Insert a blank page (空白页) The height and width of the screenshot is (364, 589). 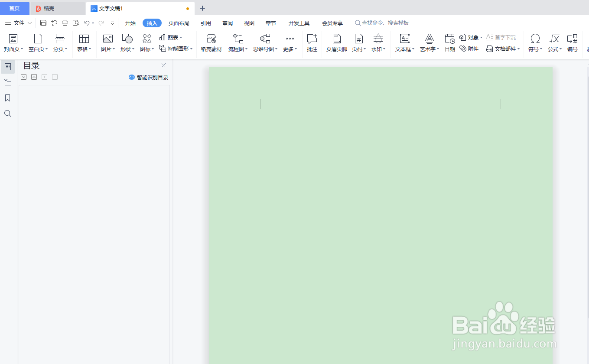(38, 43)
